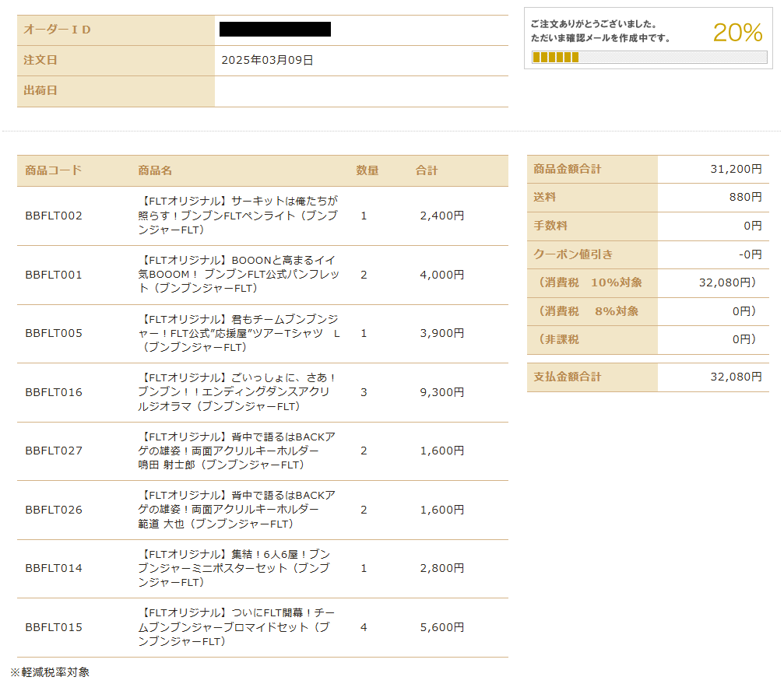Image resolution: width=784 pixels, height=691 pixels.
Task: Select product code BBFLT014
Action: click(x=54, y=568)
